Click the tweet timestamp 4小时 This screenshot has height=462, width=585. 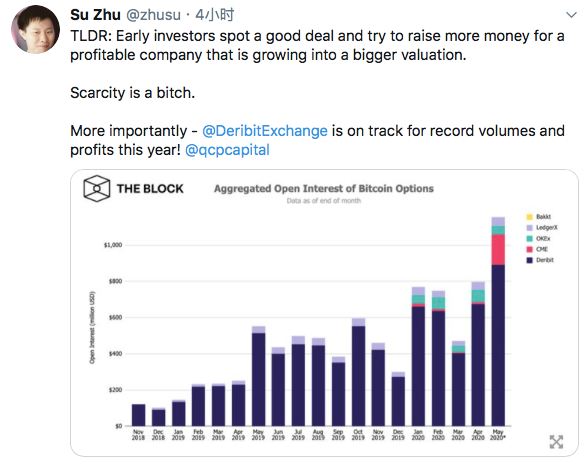click(x=215, y=15)
